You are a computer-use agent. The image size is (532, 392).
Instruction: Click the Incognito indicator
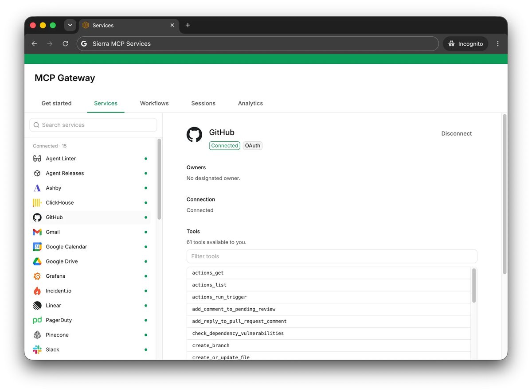click(x=465, y=44)
